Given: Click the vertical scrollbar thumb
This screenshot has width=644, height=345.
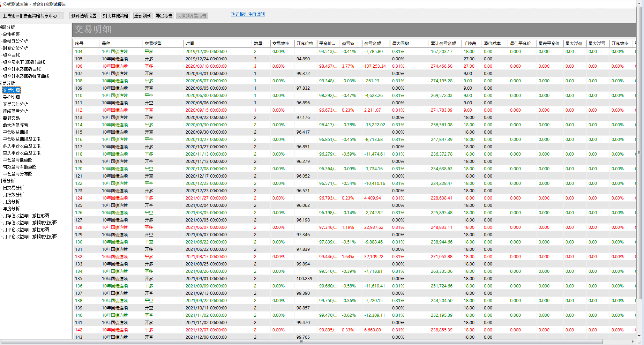Looking at the screenshot, I should pyautogui.click(x=639, y=153).
